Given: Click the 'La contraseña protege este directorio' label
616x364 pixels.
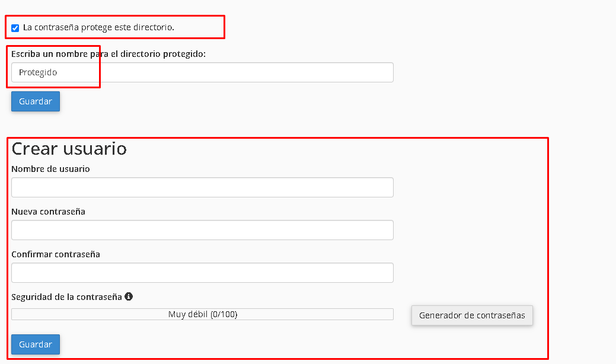Looking at the screenshot, I should click(x=98, y=27).
